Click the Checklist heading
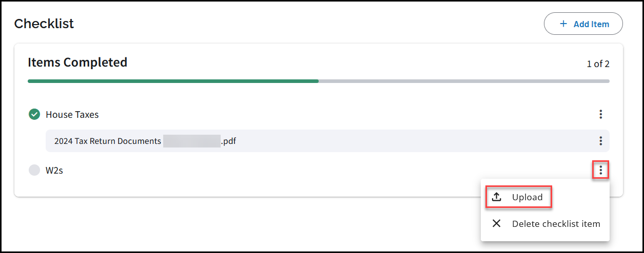 pos(44,24)
